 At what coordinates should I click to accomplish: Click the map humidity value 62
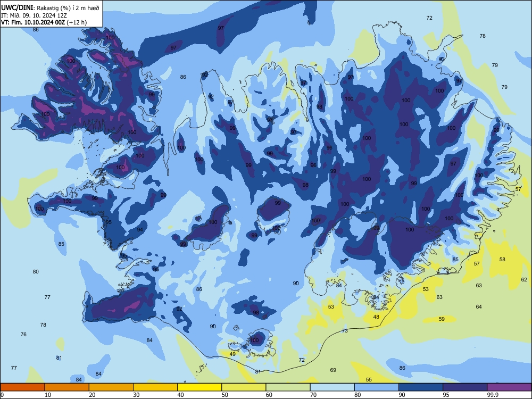coord(524,280)
